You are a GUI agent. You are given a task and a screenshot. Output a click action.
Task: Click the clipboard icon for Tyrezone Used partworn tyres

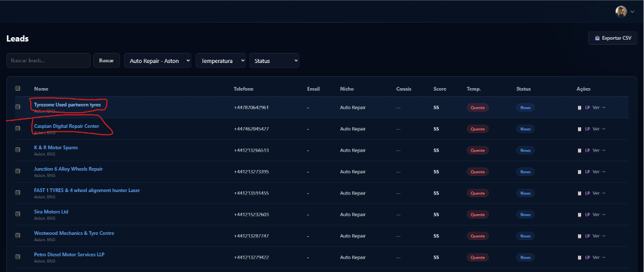tap(579, 108)
